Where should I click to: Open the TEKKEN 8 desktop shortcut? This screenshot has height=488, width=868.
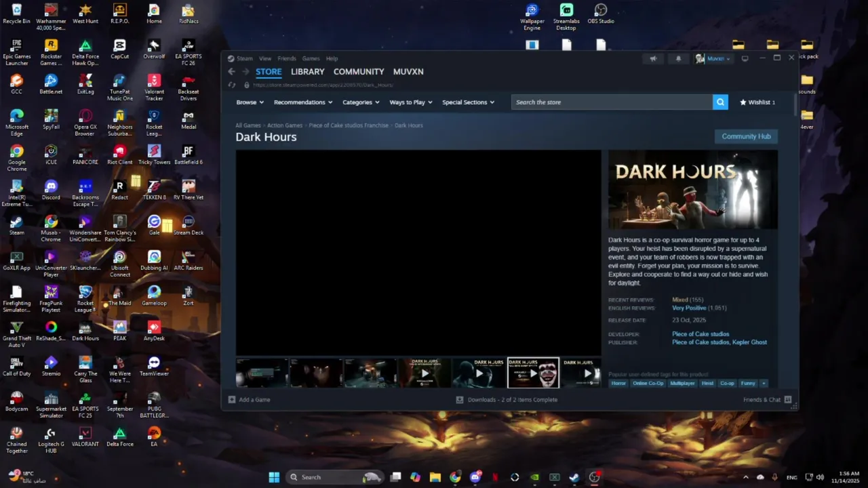pyautogui.click(x=154, y=189)
